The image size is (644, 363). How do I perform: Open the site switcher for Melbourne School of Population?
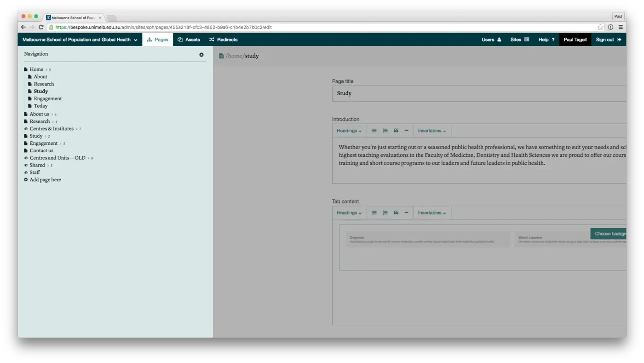point(80,40)
